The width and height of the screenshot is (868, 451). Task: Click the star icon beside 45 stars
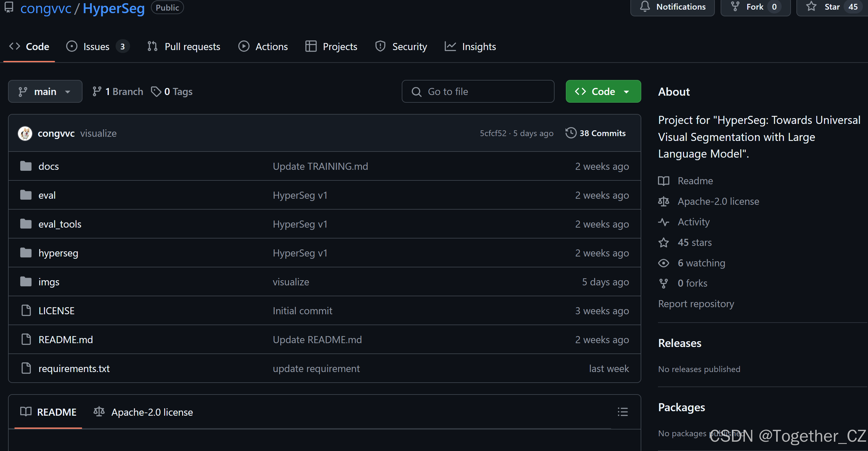click(663, 242)
